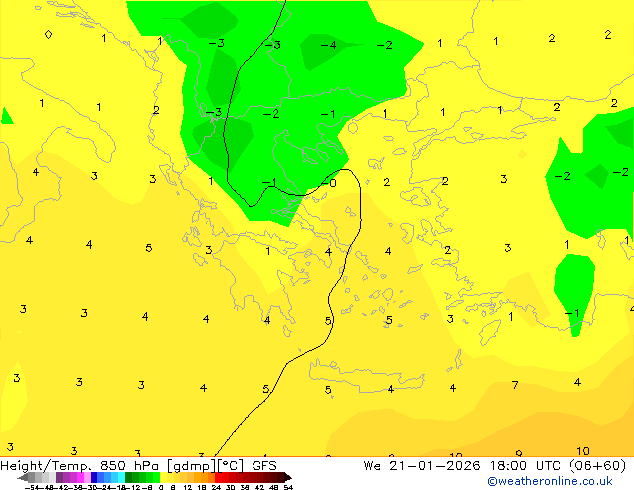634x490 pixels.
Task: Pick the bright red swatch in the color legend
Action: pos(218,477)
